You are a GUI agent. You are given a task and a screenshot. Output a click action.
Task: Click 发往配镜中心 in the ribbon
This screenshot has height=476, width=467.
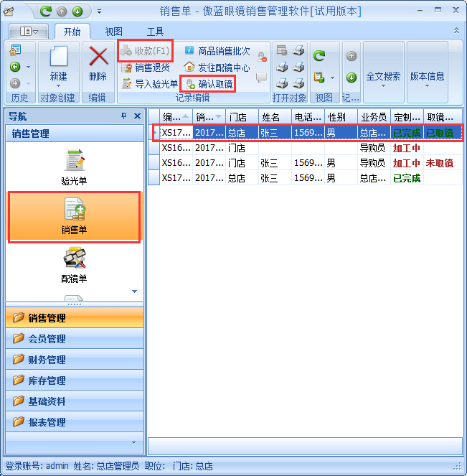click(217, 67)
